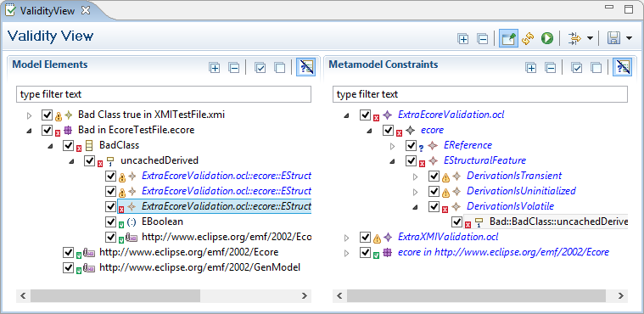This screenshot has width=644, height=314.
Task: Select the BadClass tree row
Action: (119, 145)
